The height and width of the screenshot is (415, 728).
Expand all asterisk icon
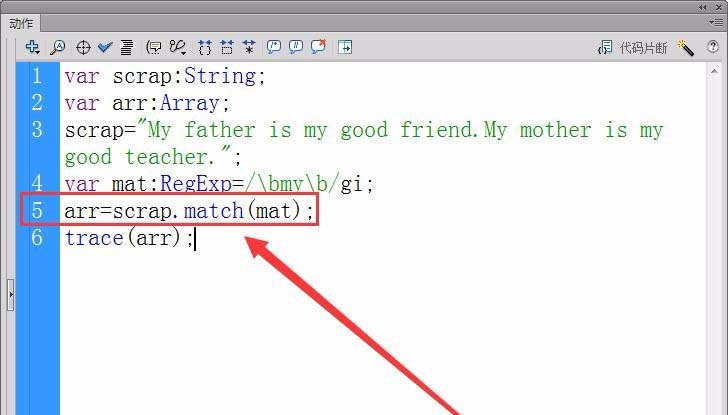click(x=249, y=47)
